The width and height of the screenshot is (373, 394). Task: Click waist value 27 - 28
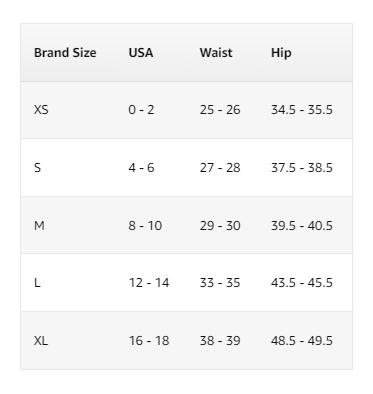tap(220, 168)
